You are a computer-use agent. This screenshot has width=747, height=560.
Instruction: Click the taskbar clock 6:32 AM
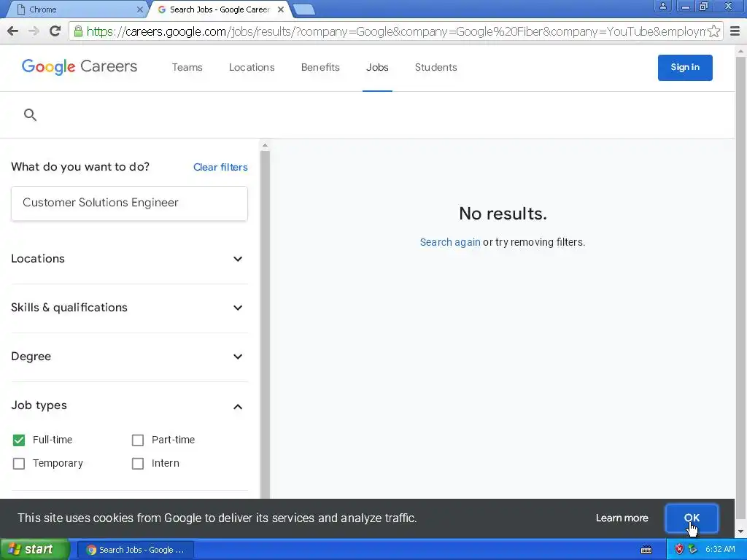pos(720,550)
